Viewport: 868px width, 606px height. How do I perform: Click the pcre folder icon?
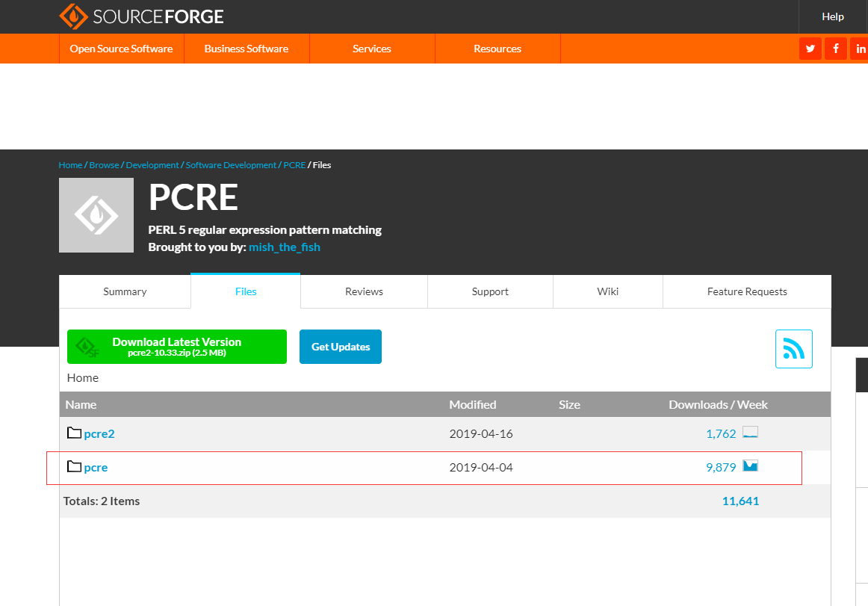click(x=74, y=466)
